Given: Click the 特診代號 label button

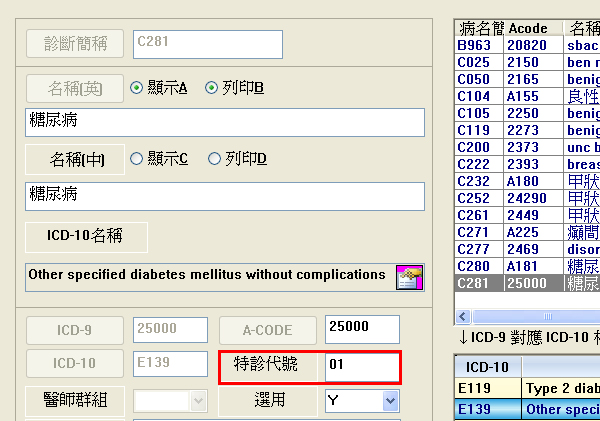Looking at the screenshot, I should pyautogui.click(x=265, y=366).
